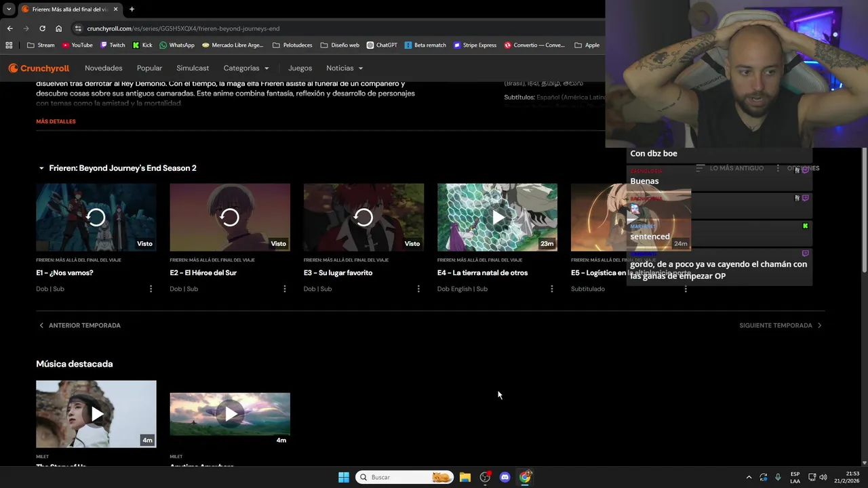The width and height of the screenshot is (868, 488).
Task: Open File Explorer from taskbar
Action: (465, 477)
